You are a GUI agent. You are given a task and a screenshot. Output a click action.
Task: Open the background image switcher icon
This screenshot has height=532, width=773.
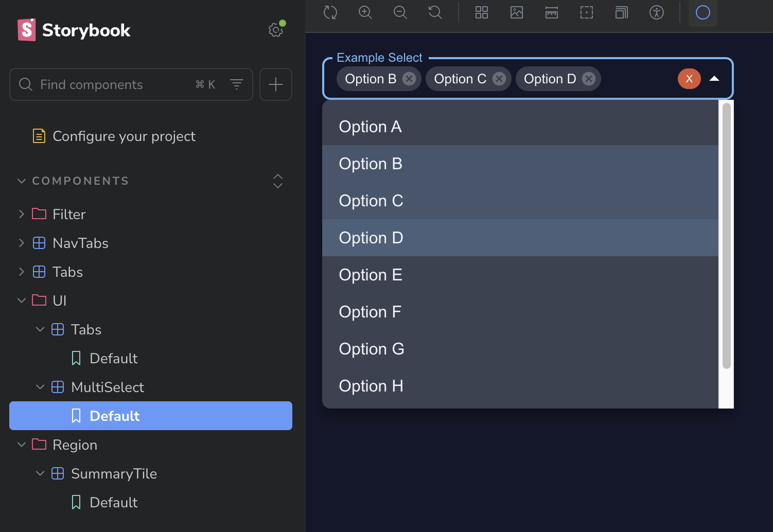click(517, 12)
